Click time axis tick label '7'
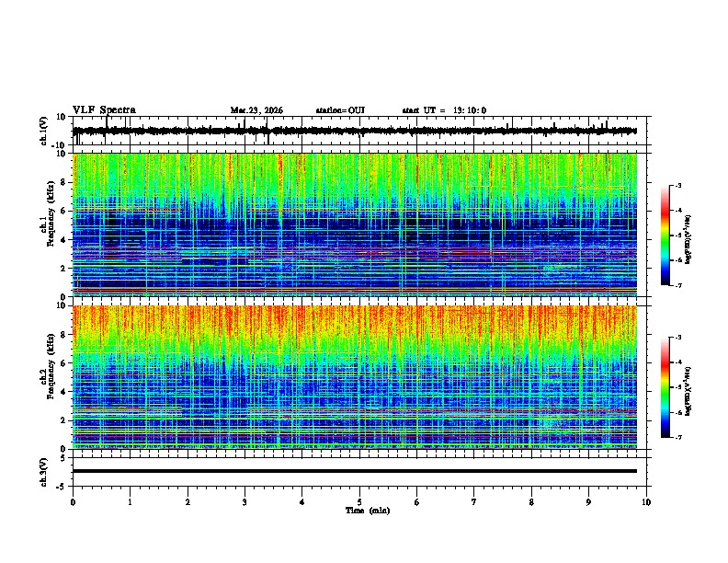The height and width of the screenshot is (563, 728). pos(474,502)
